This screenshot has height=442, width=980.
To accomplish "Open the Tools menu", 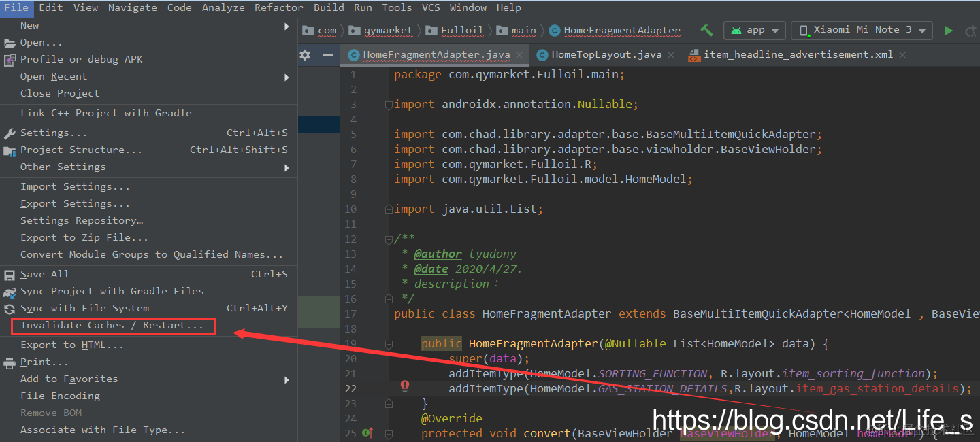I will coord(396,7).
